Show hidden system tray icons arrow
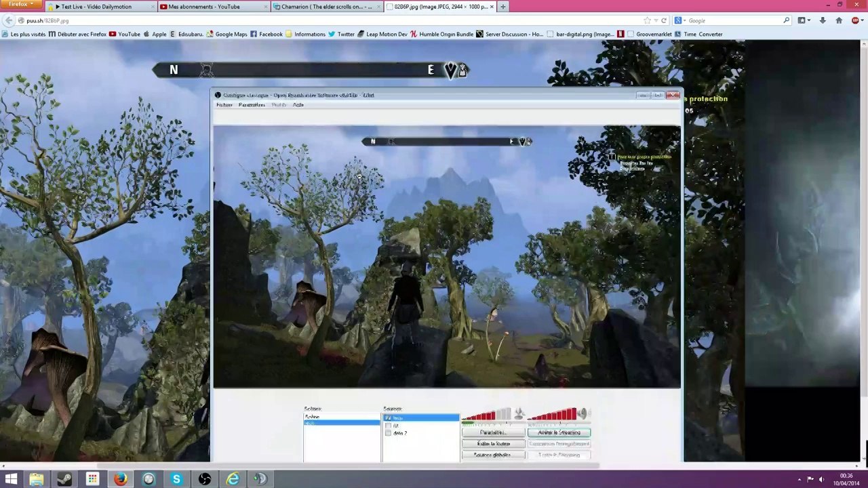Image resolution: width=868 pixels, height=488 pixels. [799, 479]
